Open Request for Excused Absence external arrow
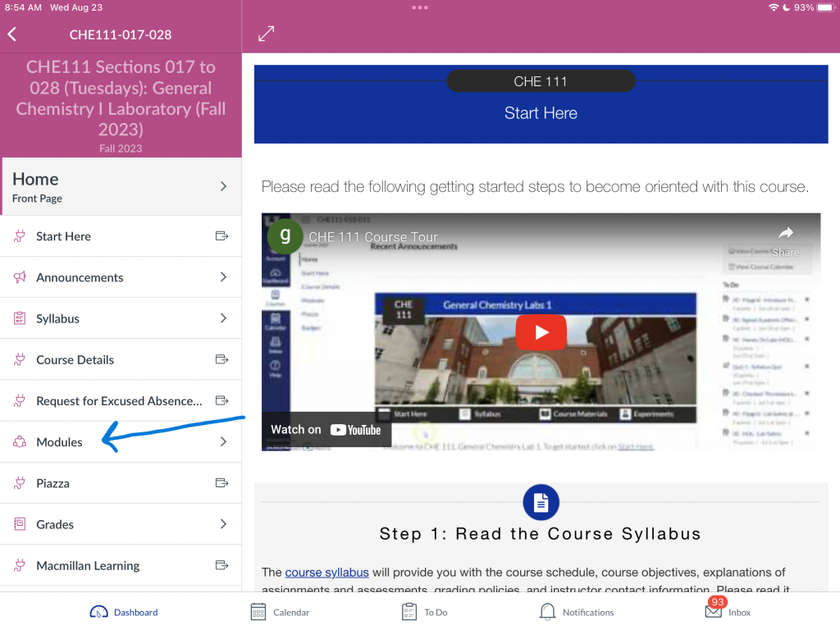The height and width of the screenshot is (630, 840). coord(221,400)
